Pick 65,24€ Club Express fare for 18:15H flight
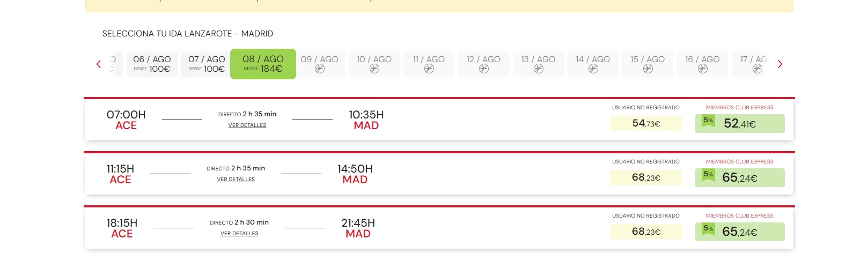 (740, 232)
